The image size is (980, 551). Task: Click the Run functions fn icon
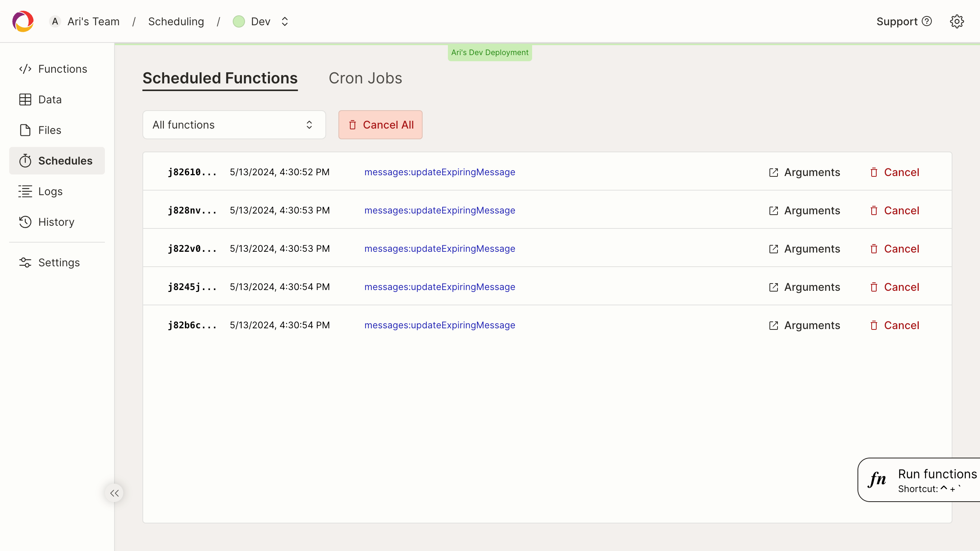pos(879,480)
